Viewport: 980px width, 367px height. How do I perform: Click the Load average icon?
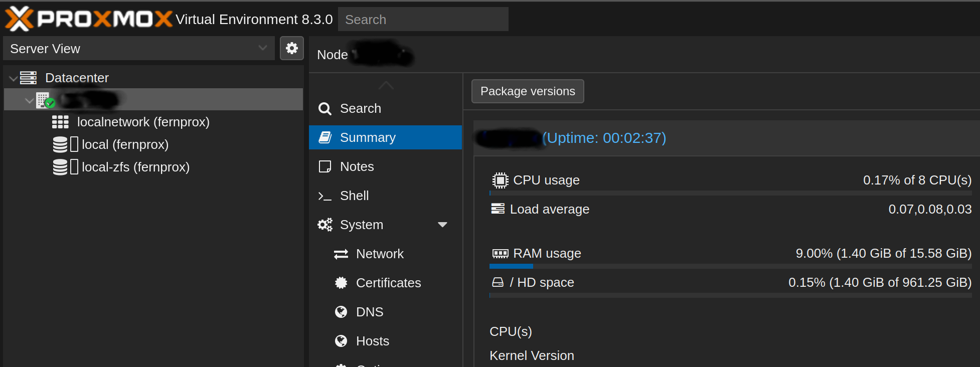[498, 209]
